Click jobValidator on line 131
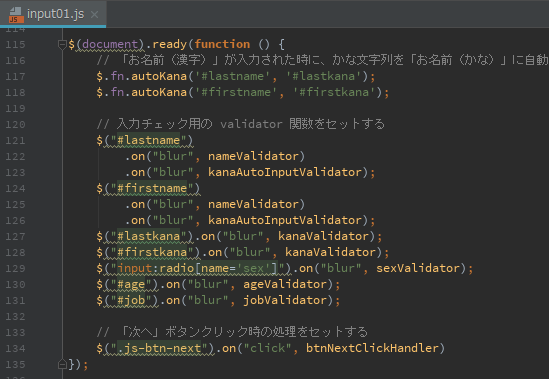Image resolution: width=549 pixels, height=379 pixels. (x=285, y=300)
